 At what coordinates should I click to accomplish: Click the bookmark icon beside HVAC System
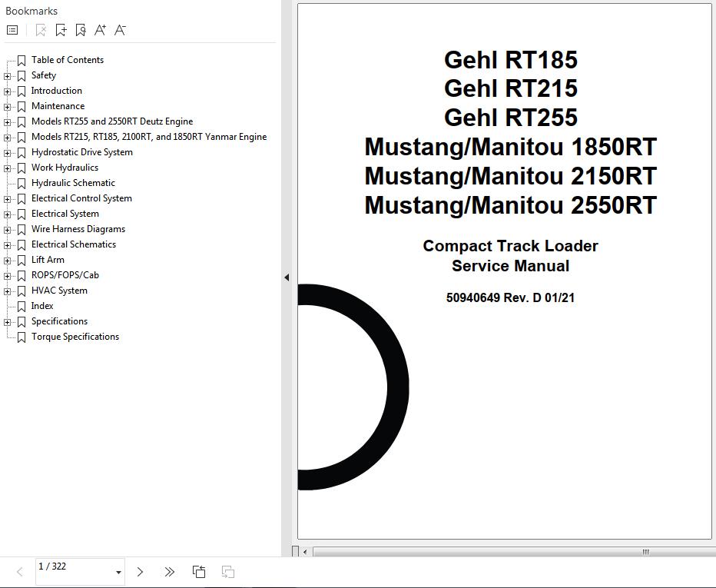tap(22, 291)
